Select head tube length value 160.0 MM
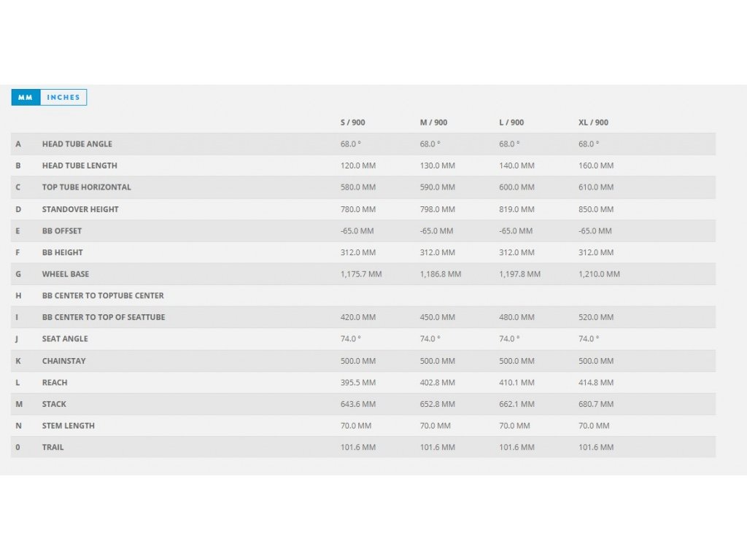 tap(596, 166)
